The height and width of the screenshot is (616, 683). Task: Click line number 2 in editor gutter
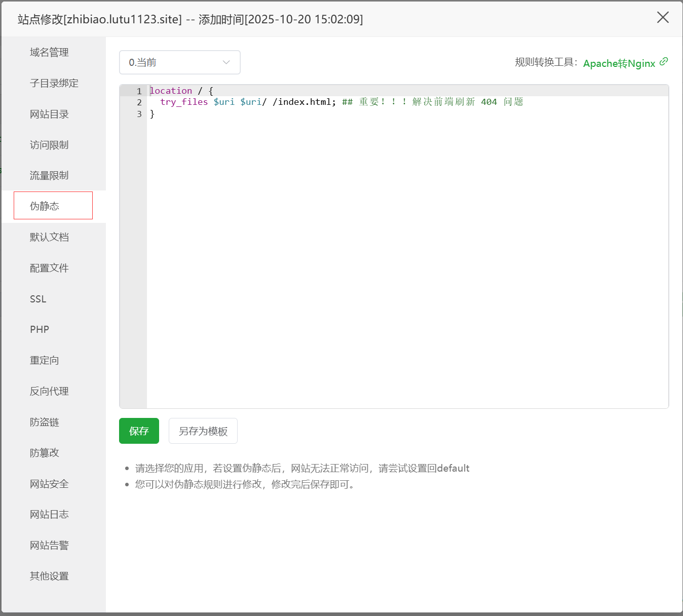[139, 102]
